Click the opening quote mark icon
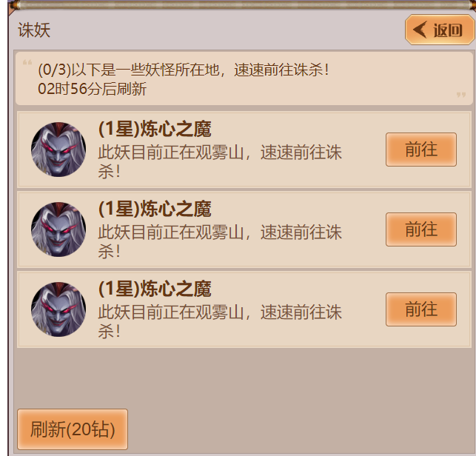Image resolution: width=476 pixels, height=456 pixels. tap(27, 62)
